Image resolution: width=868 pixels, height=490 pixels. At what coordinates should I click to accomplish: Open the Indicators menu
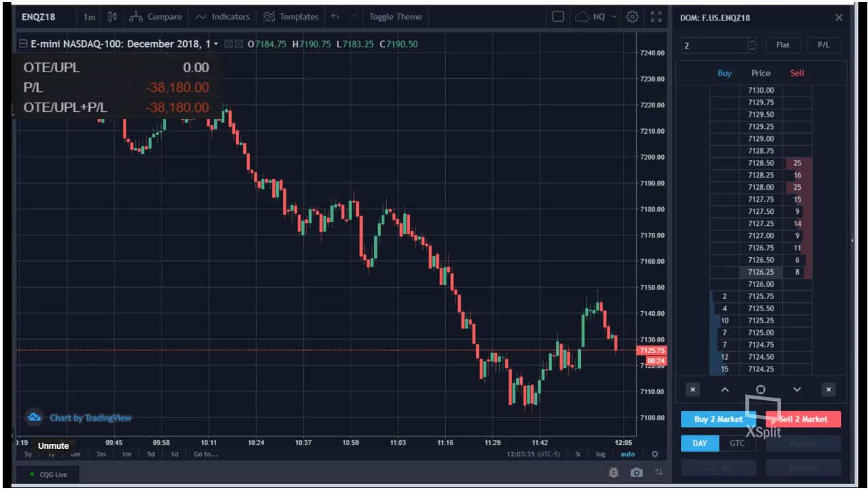tap(222, 17)
